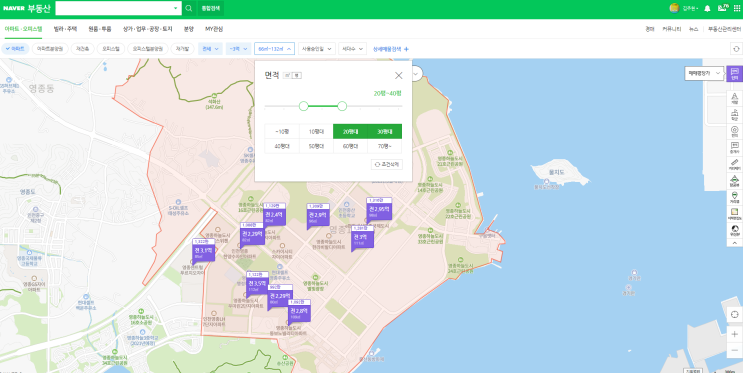The width and height of the screenshot is (743, 373).
Task: Open the 전 2.95억 listing marker
Action: click(x=379, y=209)
